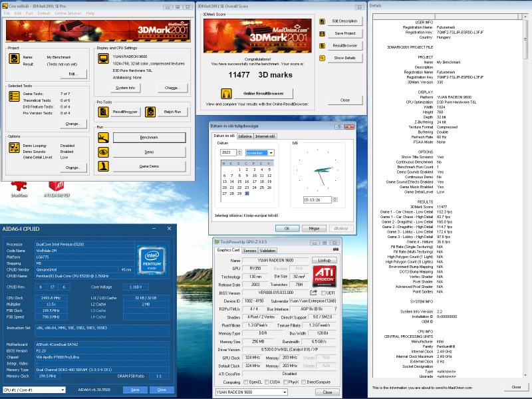This screenshot has width=532, height=399.
Task: Click the time input field showing 15:13:26
Action: click(x=317, y=200)
